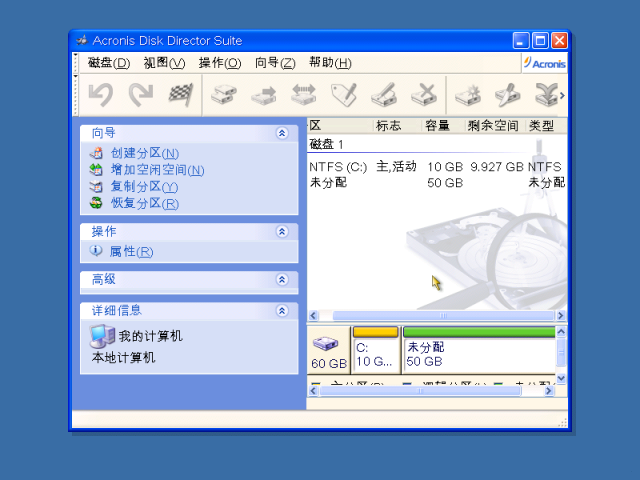
Task: Click the Undo arrow toolbar icon
Action: (x=100, y=95)
